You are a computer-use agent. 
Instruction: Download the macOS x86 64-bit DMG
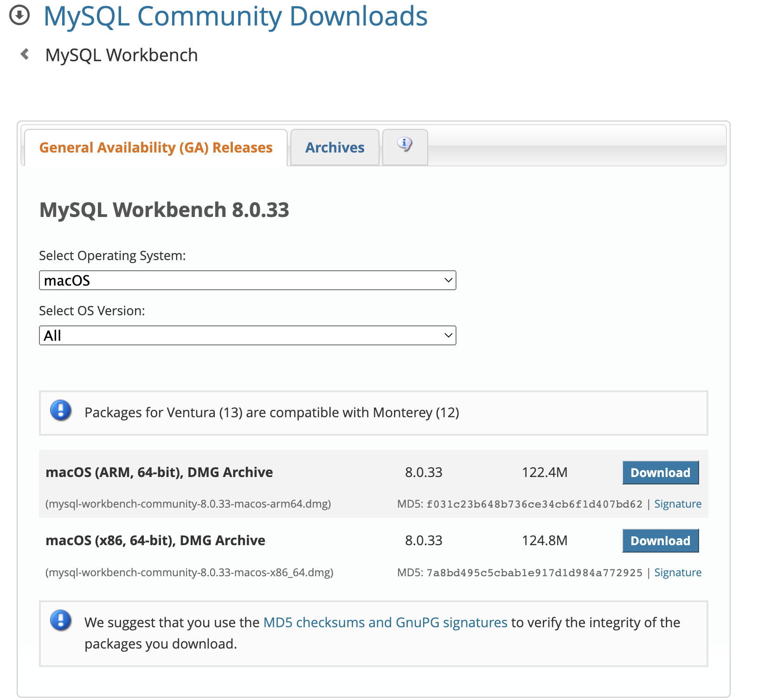[661, 541]
